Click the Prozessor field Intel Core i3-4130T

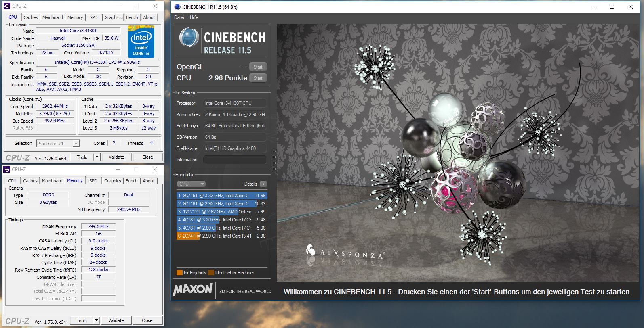click(x=235, y=103)
